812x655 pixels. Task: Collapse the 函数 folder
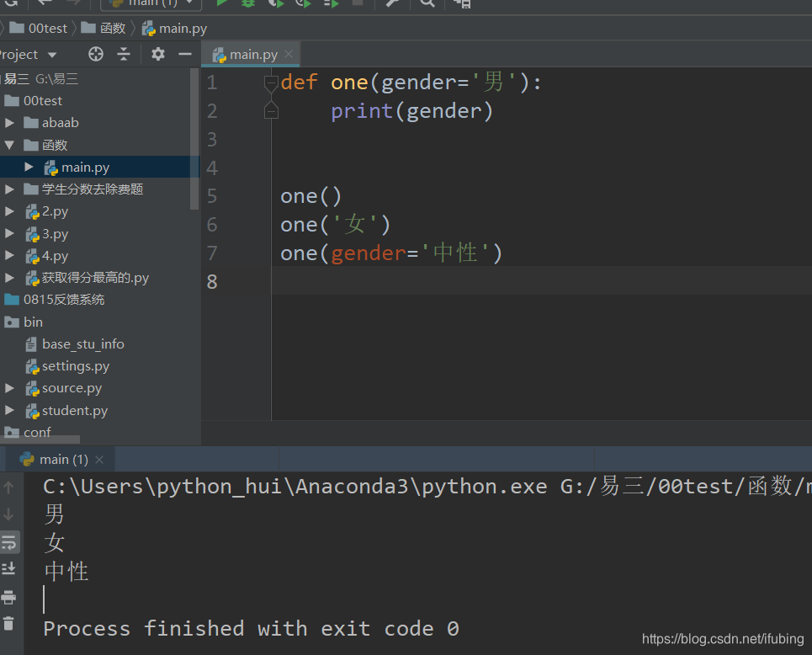pyautogui.click(x=9, y=145)
